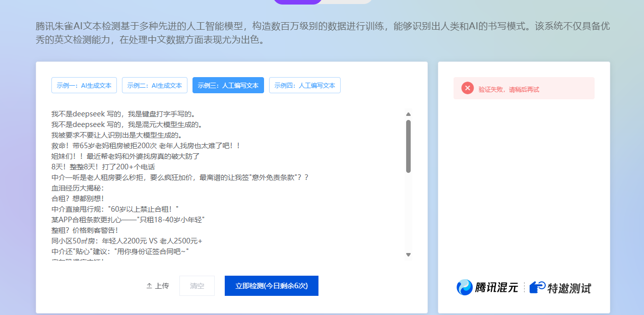Viewport: 644px width, 315px height.
Task: Click line 姐妹们！！最近帮老妈和外婆找房
Action: coord(125,156)
